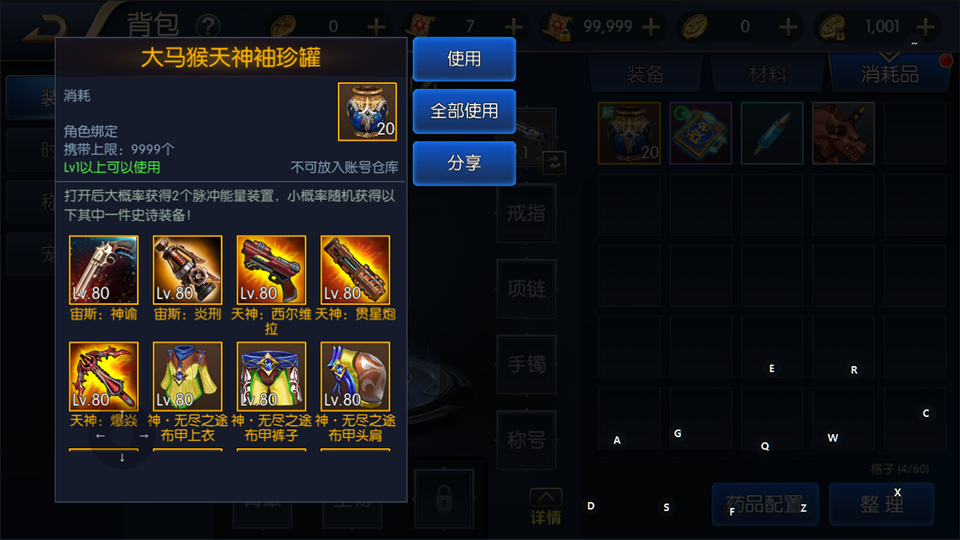Click the 整理 sort button

click(x=882, y=504)
